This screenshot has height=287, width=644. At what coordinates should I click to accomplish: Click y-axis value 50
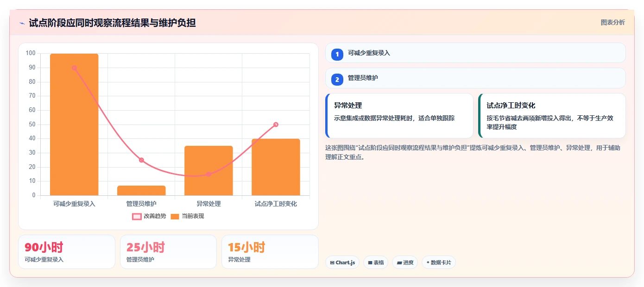click(x=32, y=125)
